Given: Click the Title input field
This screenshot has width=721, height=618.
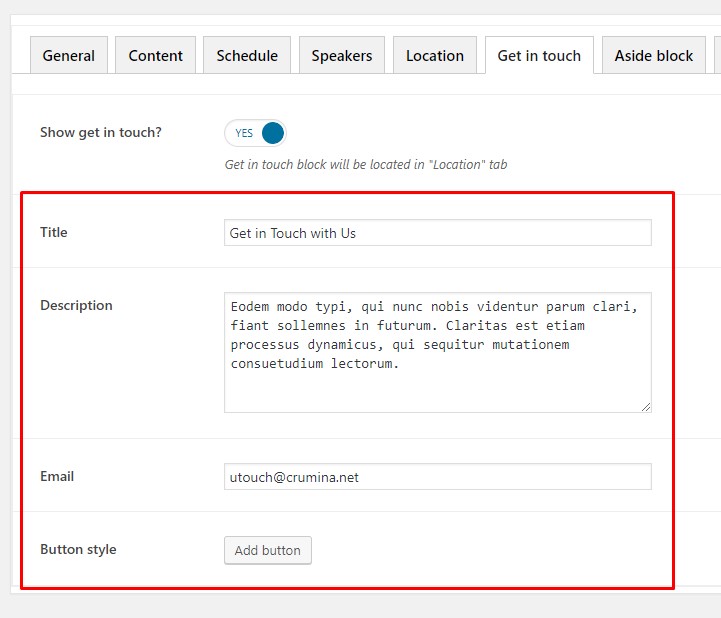Looking at the screenshot, I should pos(437,233).
